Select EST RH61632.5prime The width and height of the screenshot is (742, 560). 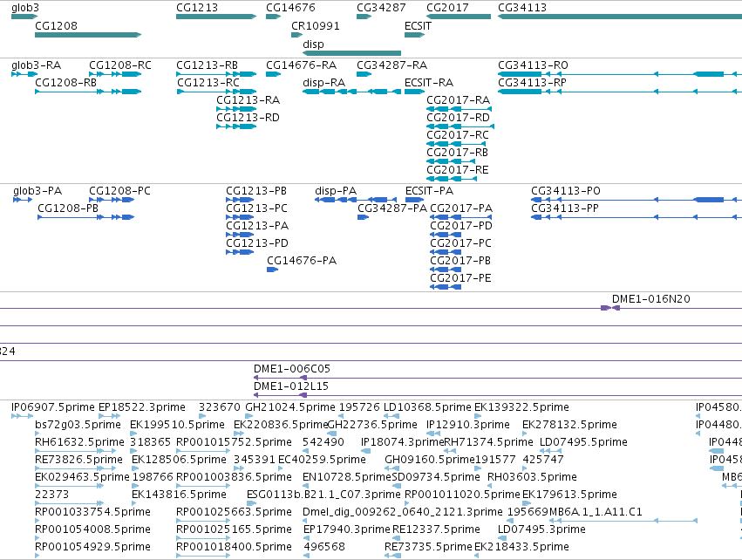(79, 442)
